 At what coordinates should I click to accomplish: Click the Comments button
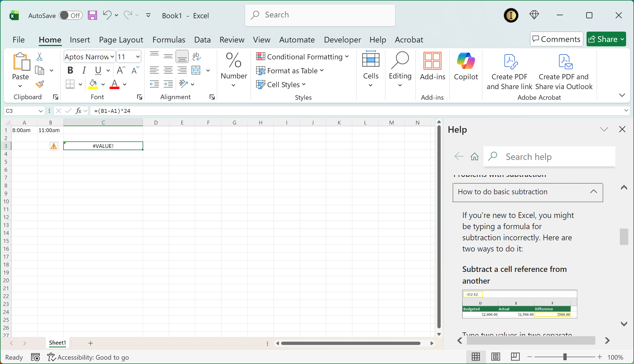point(557,39)
